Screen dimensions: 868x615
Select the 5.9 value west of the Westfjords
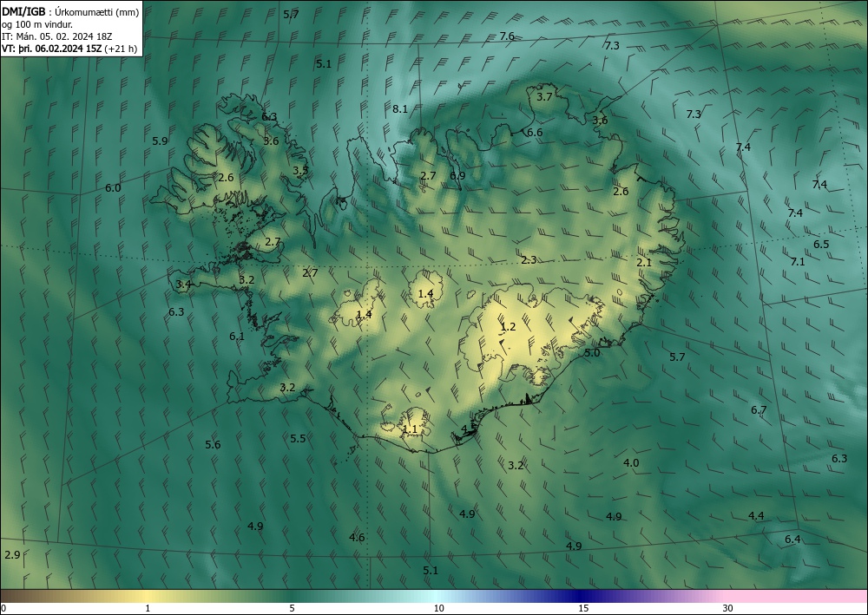[160, 141]
